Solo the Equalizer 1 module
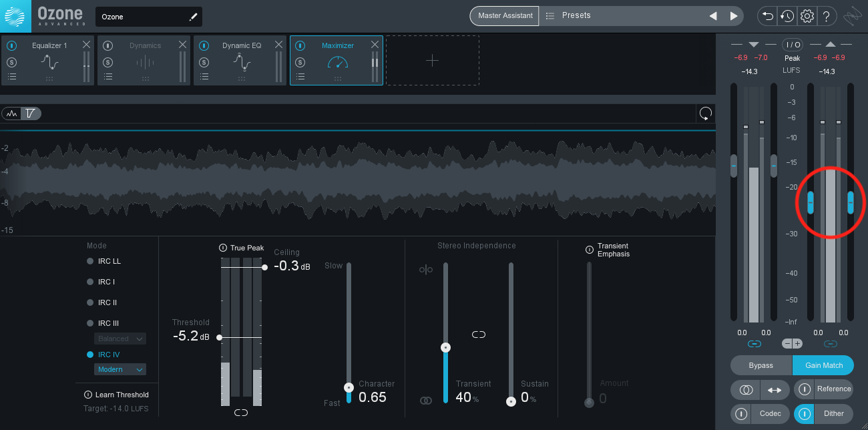Screen dimensions: 868x430 [x=12, y=62]
